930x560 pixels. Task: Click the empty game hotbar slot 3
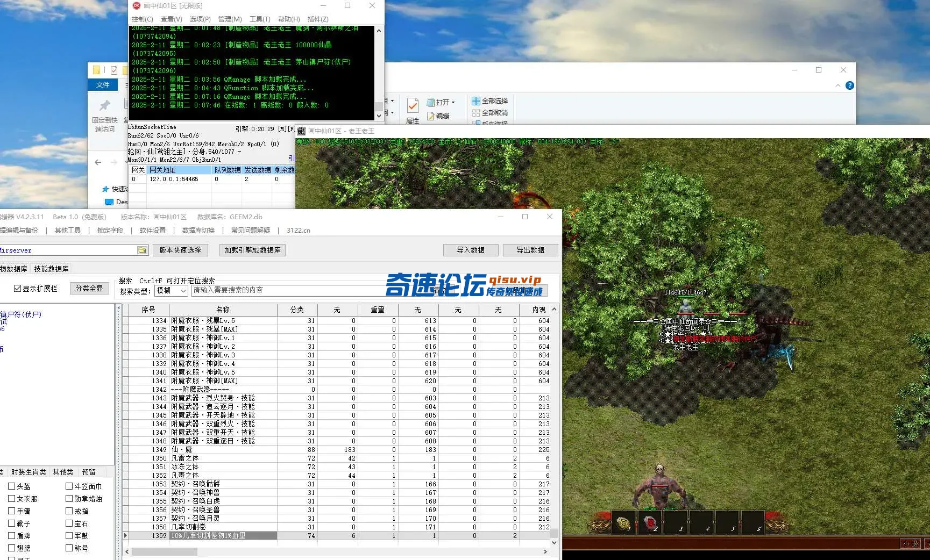click(676, 522)
